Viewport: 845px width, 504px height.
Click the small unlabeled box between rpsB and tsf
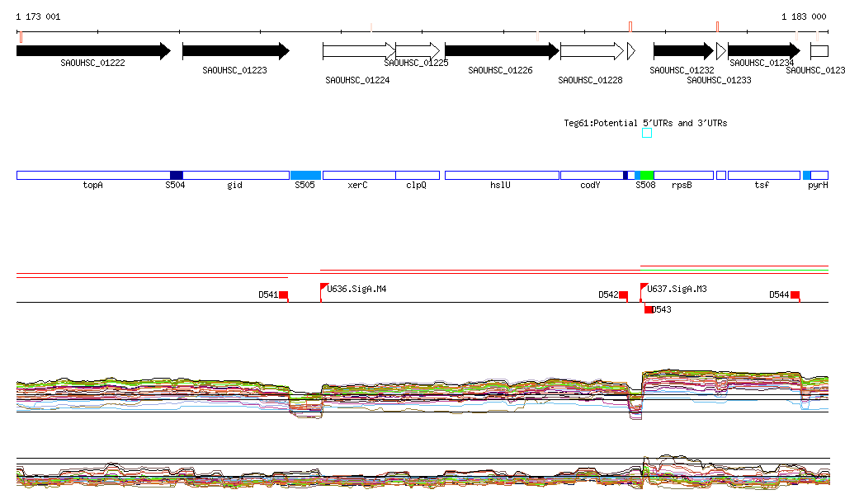tap(721, 175)
